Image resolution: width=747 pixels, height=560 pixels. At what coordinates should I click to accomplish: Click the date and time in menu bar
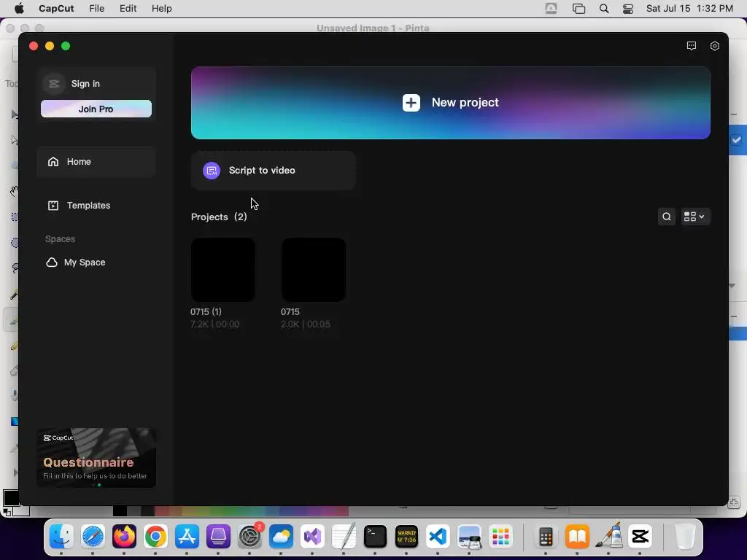[689, 9]
